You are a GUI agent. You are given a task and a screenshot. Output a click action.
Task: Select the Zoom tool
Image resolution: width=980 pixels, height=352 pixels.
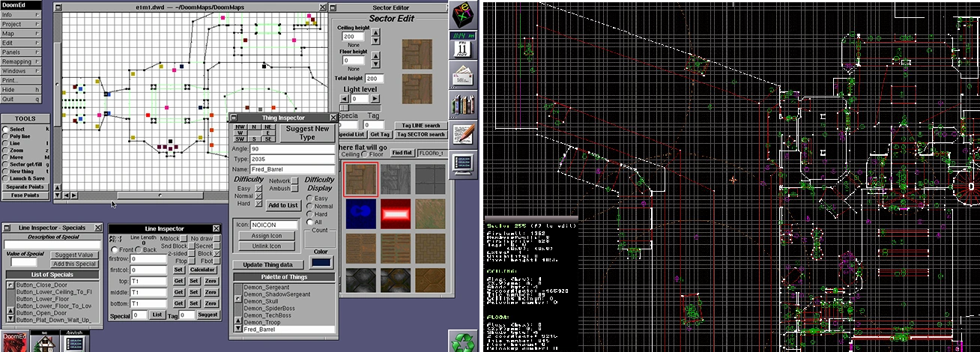tap(5, 151)
